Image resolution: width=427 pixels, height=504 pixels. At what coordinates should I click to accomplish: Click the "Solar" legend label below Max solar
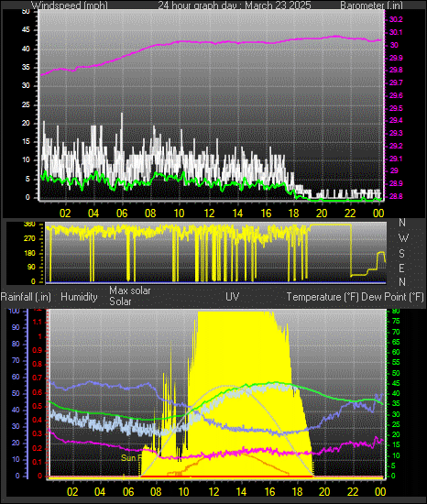point(120,301)
